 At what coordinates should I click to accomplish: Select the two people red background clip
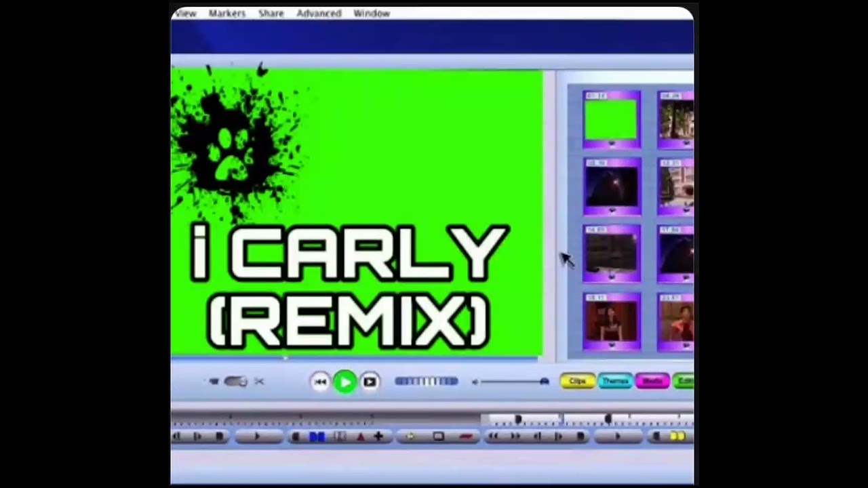pyautogui.click(x=611, y=321)
